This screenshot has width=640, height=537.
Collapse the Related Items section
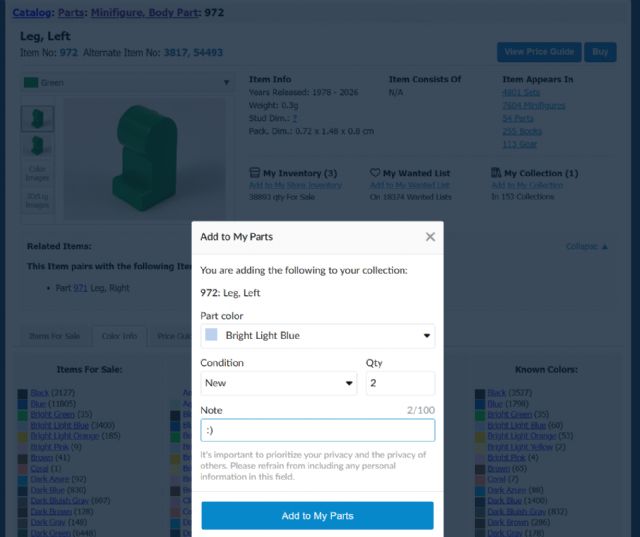click(586, 246)
